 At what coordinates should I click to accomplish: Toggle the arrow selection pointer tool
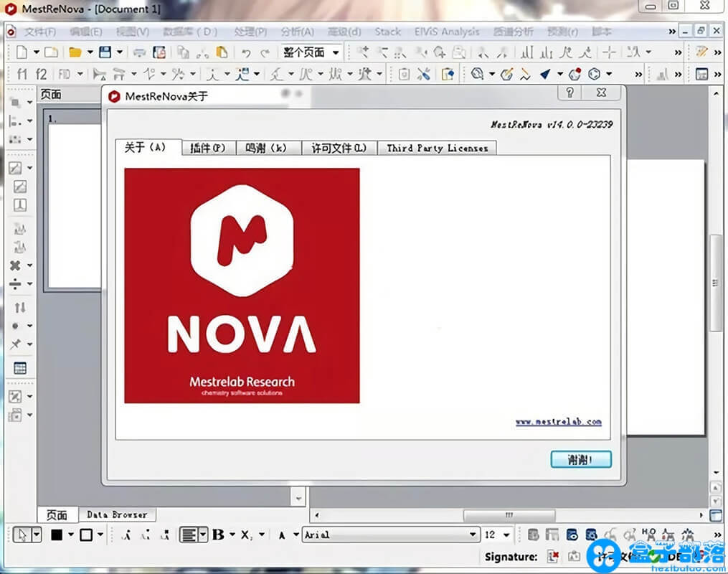click(22, 535)
